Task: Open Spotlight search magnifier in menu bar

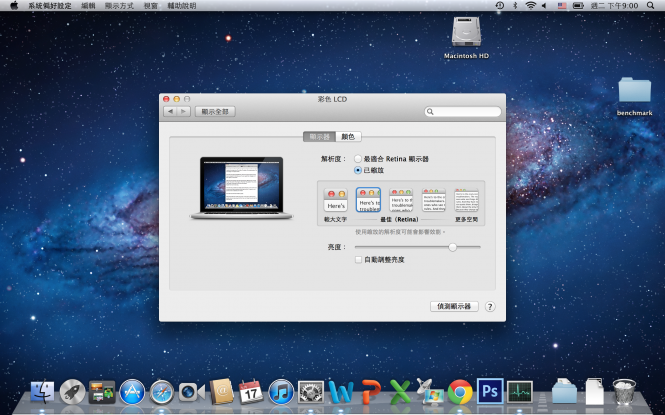Action: (650, 6)
